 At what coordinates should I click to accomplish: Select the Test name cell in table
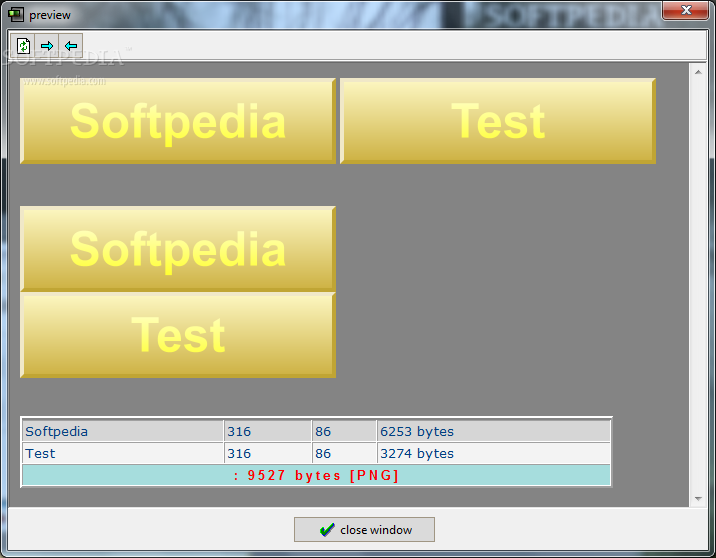pos(123,453)
